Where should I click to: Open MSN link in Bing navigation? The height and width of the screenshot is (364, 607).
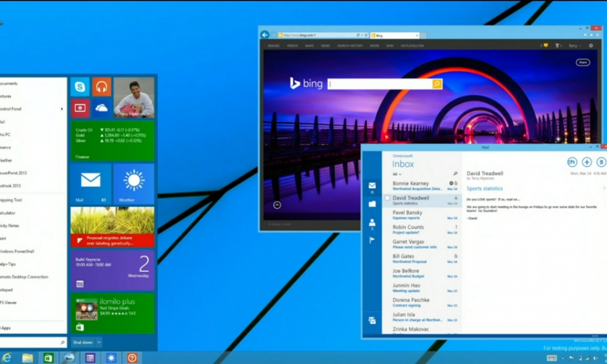tap(390, 46)
